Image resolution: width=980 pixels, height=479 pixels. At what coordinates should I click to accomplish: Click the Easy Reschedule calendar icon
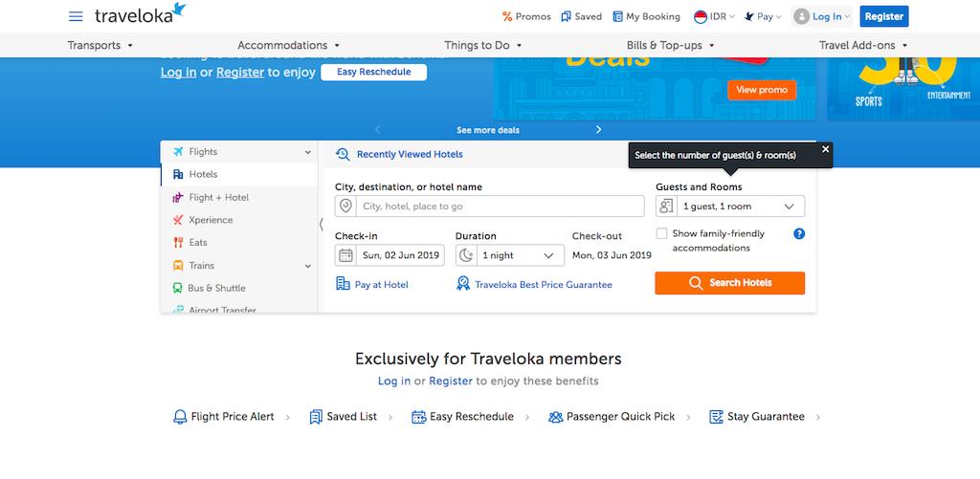click(419, 417)
